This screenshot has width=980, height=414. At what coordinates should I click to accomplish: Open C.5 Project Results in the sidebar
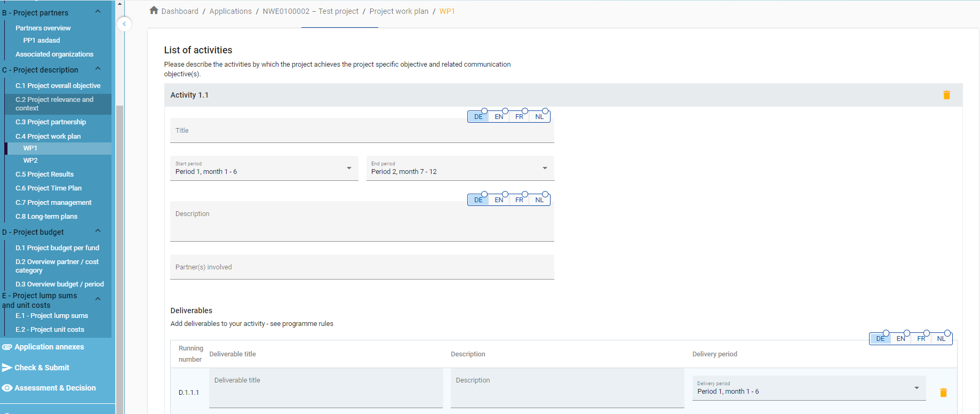(x=44, y=174)
